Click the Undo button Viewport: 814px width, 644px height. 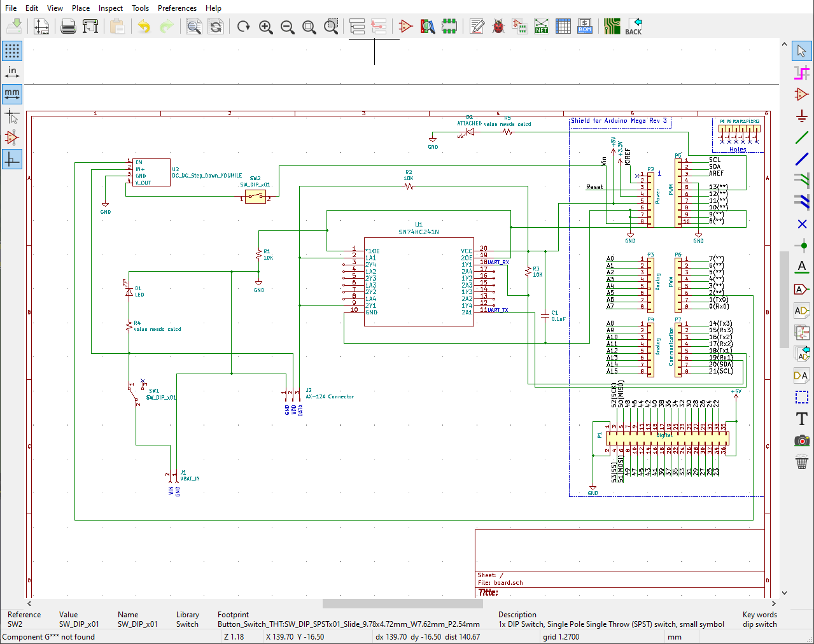144,26
